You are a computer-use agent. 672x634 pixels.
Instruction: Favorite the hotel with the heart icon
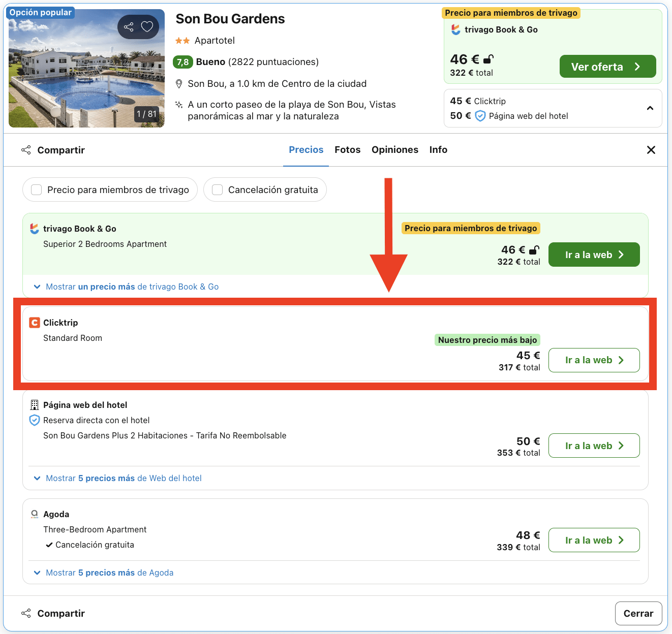147,27
